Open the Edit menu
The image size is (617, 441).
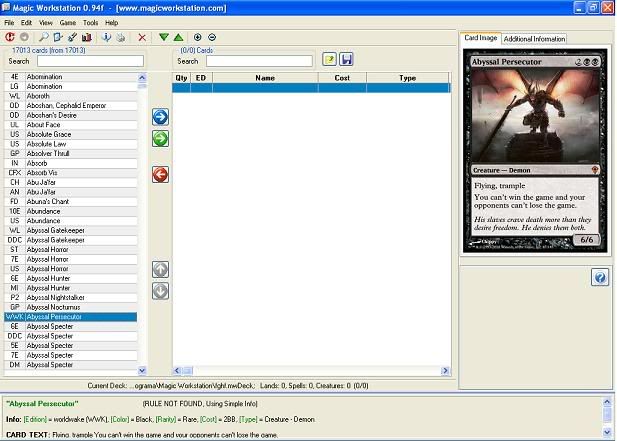point(26,23)
